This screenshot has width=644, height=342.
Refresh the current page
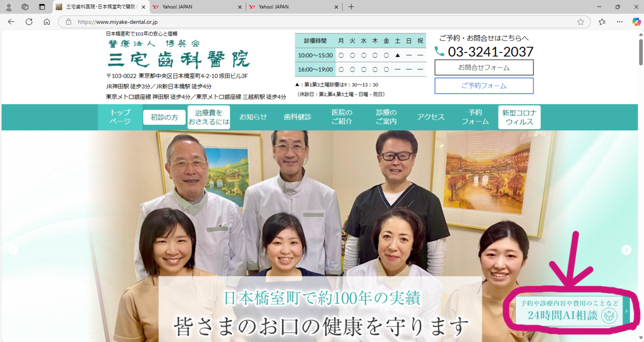click(x=29, y=22)
